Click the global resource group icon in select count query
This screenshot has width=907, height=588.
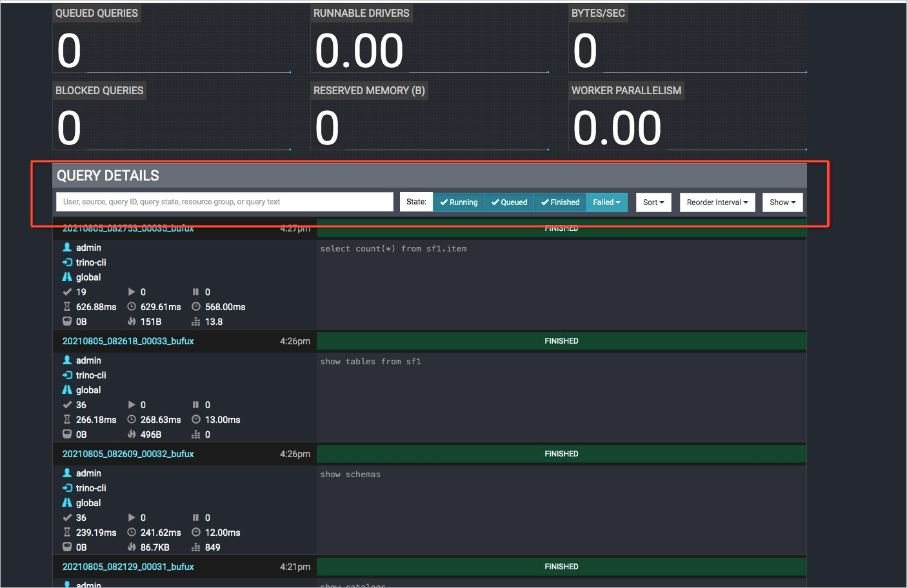(67, 277)
